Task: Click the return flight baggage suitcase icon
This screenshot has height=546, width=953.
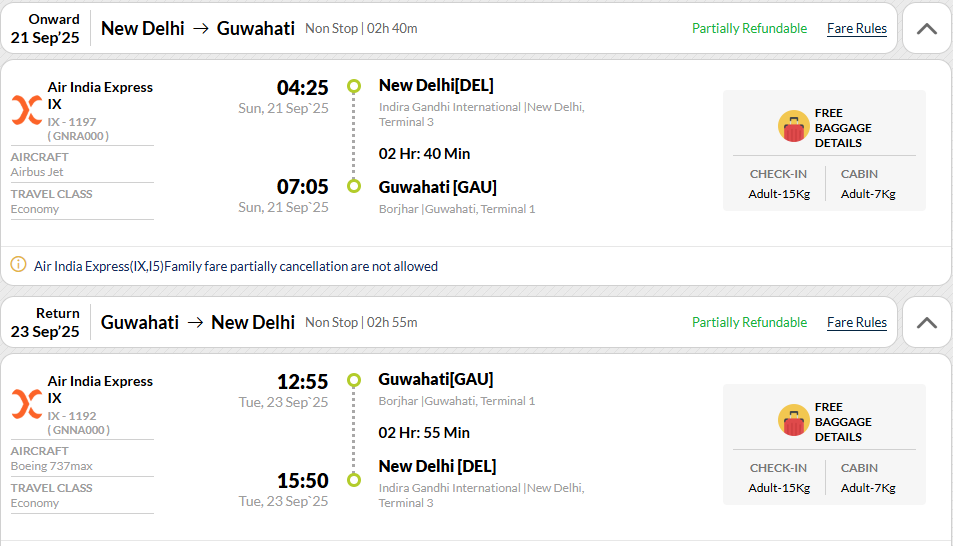Action: pos(793,421)
